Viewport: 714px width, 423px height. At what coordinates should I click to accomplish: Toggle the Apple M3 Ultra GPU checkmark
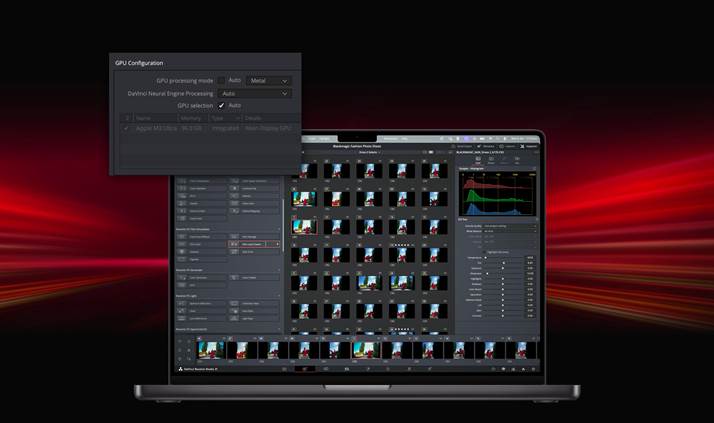126,128
